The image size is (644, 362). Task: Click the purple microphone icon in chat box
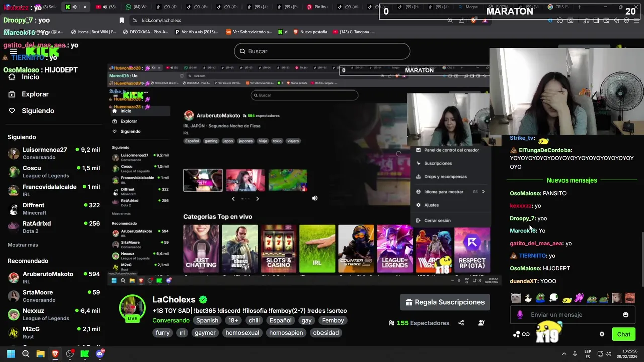520,315
